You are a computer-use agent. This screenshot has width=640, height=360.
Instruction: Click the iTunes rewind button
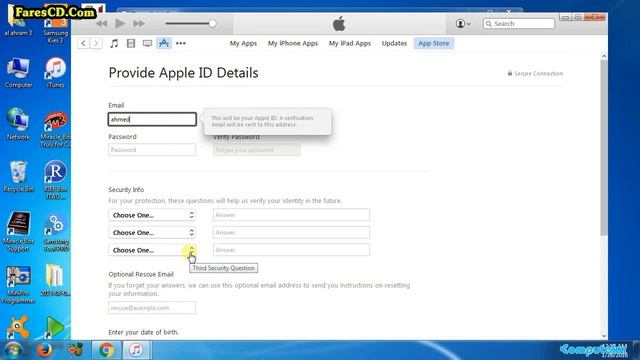101,24
